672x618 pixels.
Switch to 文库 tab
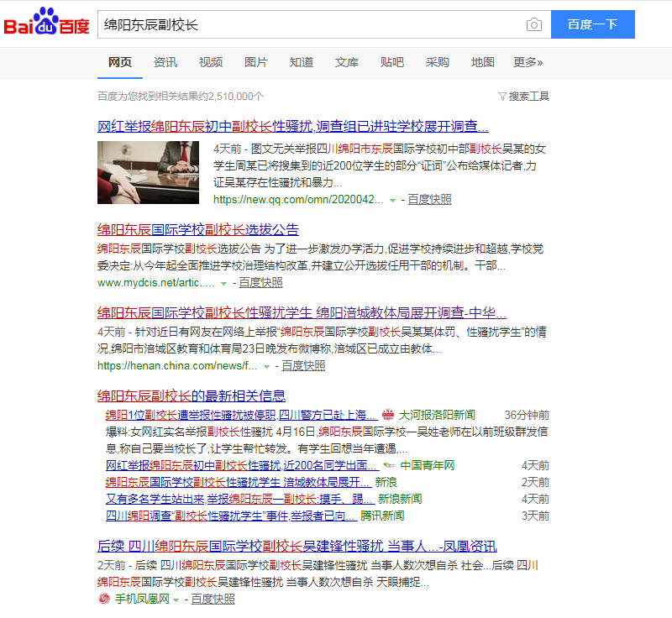pyautogui.click(x=347, y=62)
